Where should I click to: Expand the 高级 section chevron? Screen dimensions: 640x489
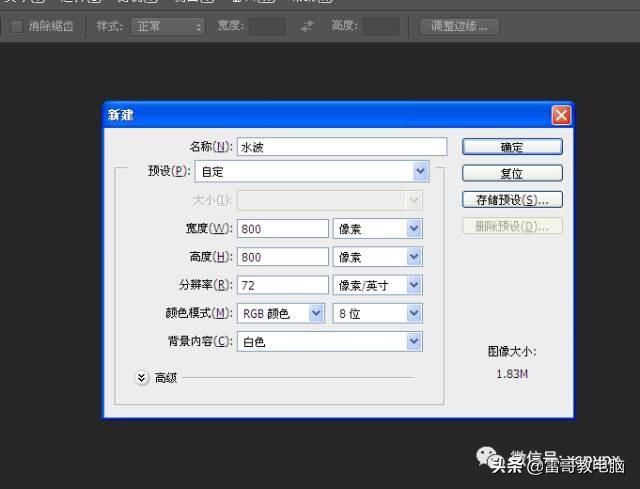(x=142, y=378)
